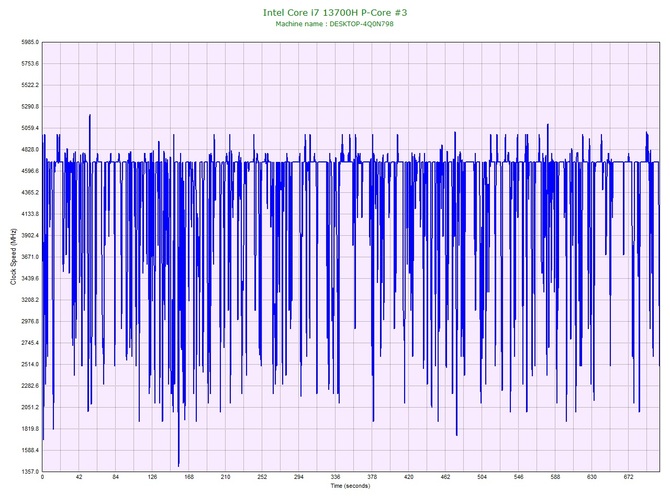Select the 3439.6 y-axis label
The height and width of the screenshot is (503, 670).
30,279
